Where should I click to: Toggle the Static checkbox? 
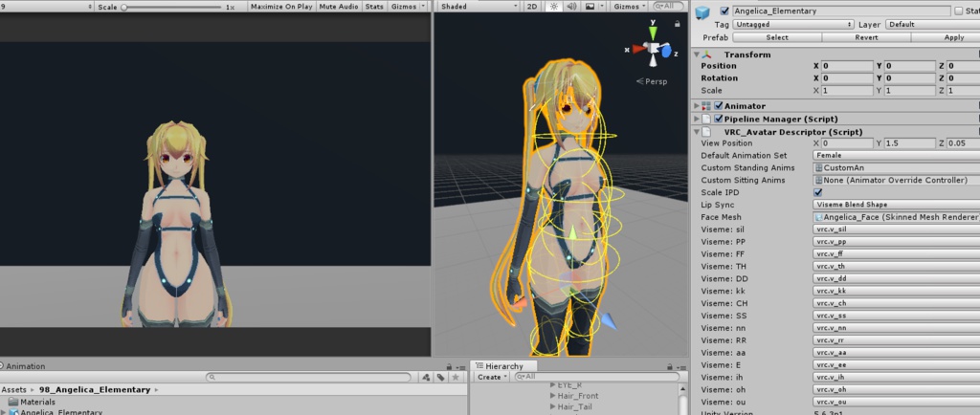coord(959,11)
